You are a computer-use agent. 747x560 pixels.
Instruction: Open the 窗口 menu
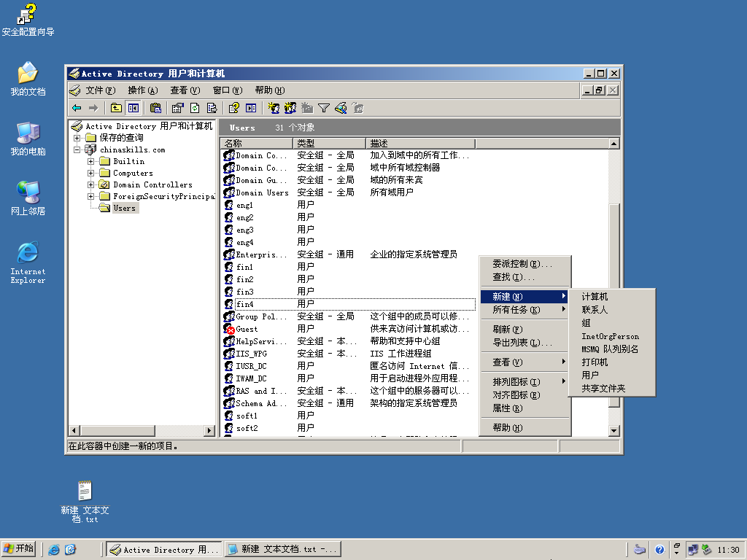pyautogui.click(x=228, y=90)
